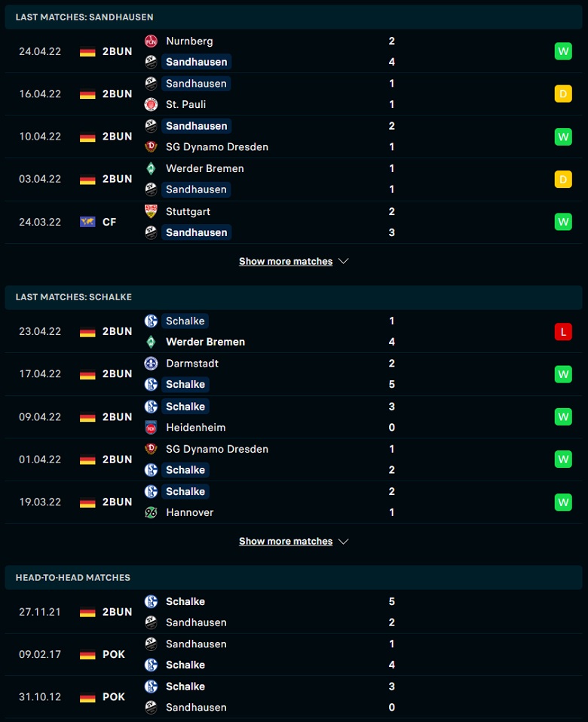Viewport: 588px width, 722px height.
Task: Click the red L badge for Schalke vs Werder Bremen
Action: 563,331
